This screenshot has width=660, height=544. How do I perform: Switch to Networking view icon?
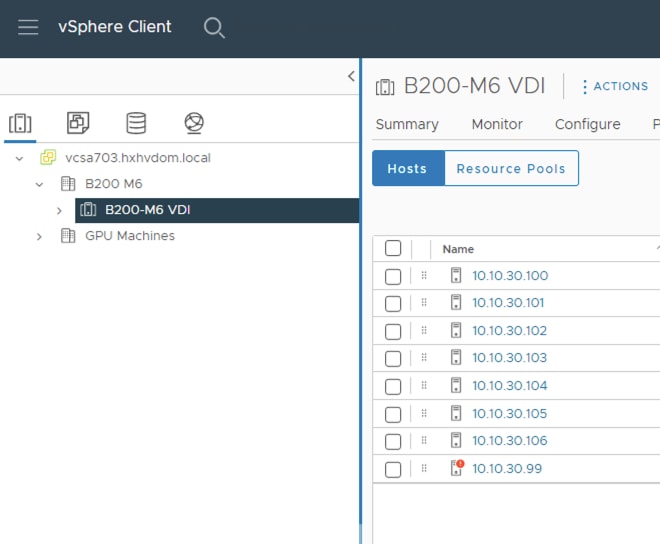194,123
